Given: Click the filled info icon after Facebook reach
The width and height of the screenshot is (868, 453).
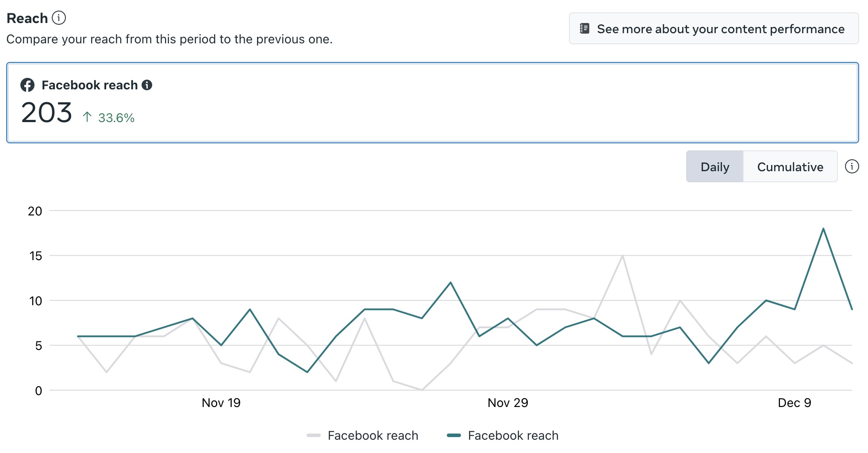Looking at the screenshot, I should pyautogui.click(x=147, y=85).
